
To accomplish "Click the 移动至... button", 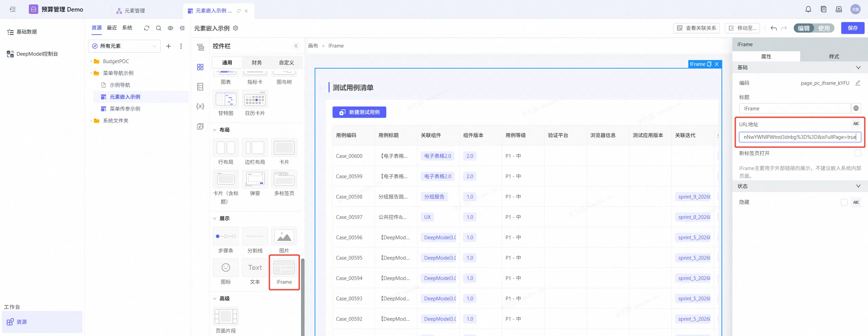I will tap(743, 28).
